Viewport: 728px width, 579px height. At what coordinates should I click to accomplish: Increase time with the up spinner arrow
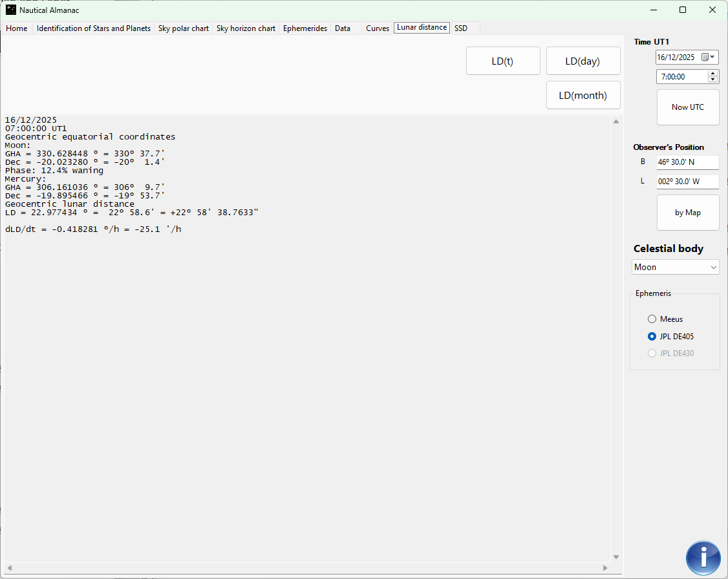click(x=713, y=74)
